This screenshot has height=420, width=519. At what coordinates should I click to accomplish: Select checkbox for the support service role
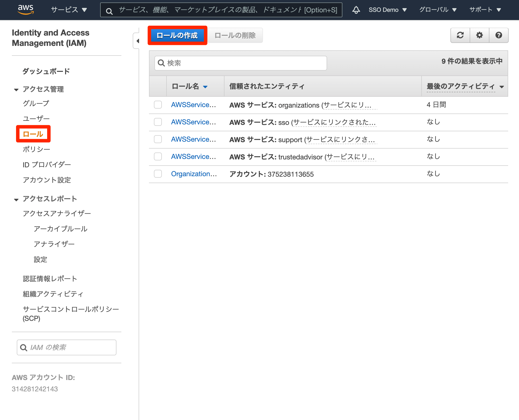(158, 139)
